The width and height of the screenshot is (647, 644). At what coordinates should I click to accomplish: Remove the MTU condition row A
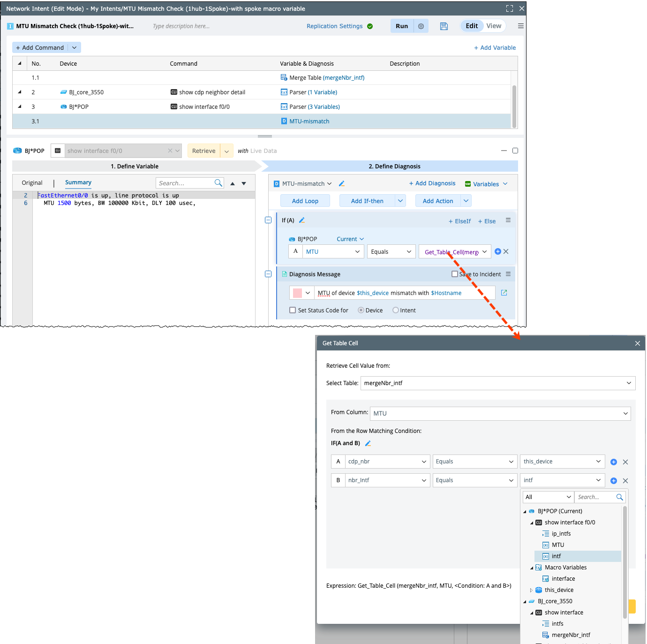click(506, 251)
